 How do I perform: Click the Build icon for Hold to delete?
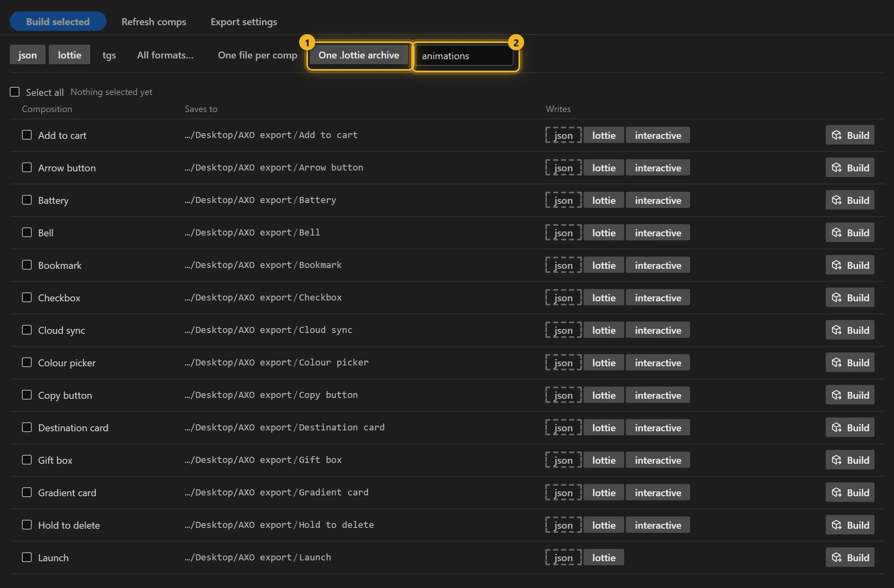(836, 525)
